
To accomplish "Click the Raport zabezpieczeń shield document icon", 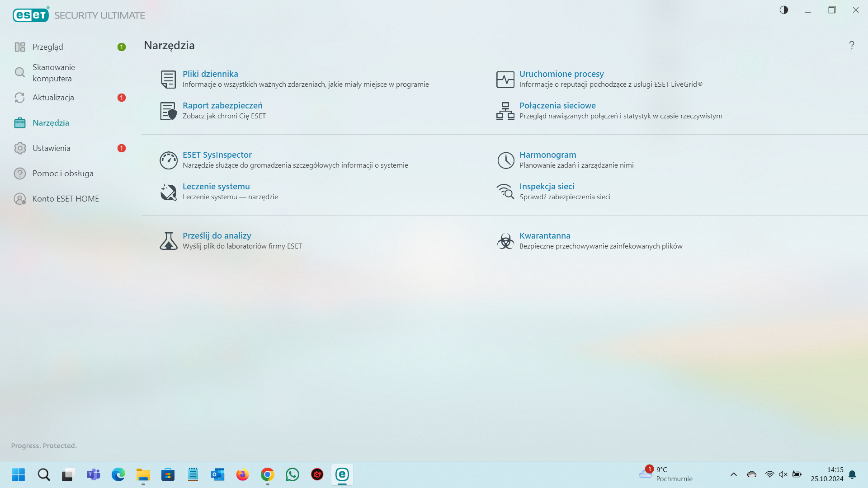I will (x=168, y=111).
